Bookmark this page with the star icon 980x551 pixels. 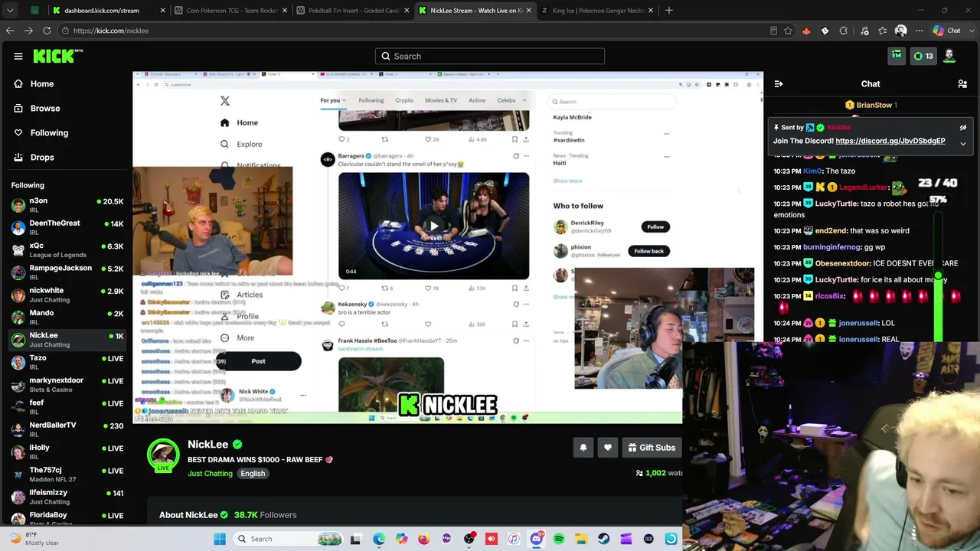pos(788,31)
